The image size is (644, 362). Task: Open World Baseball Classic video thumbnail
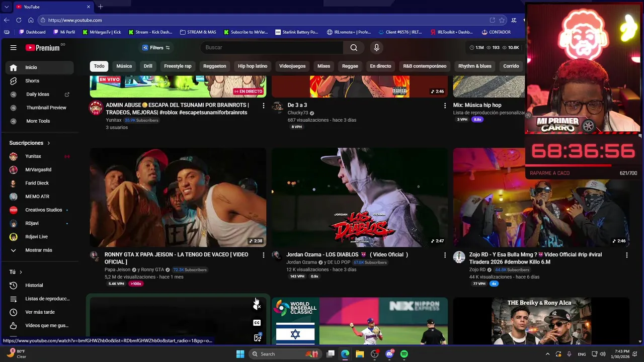pos(360,321)
